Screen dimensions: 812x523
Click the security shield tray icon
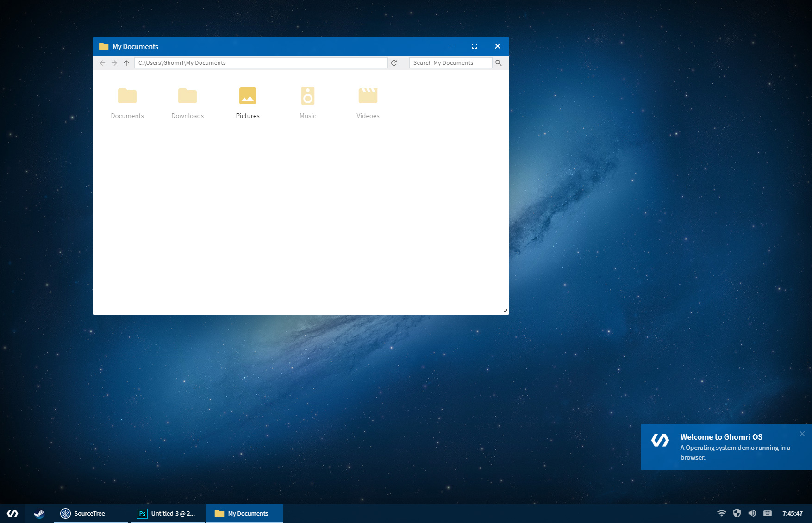(x=737, y=513)
